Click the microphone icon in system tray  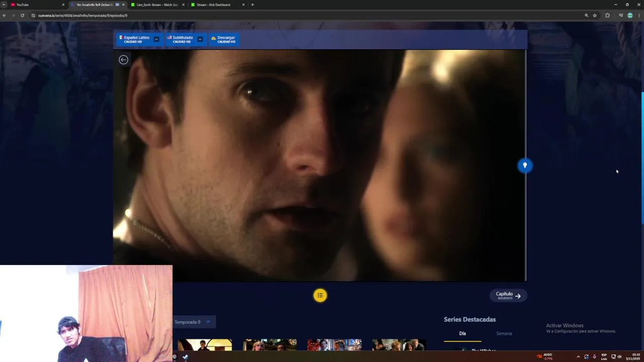coord(594,357)
